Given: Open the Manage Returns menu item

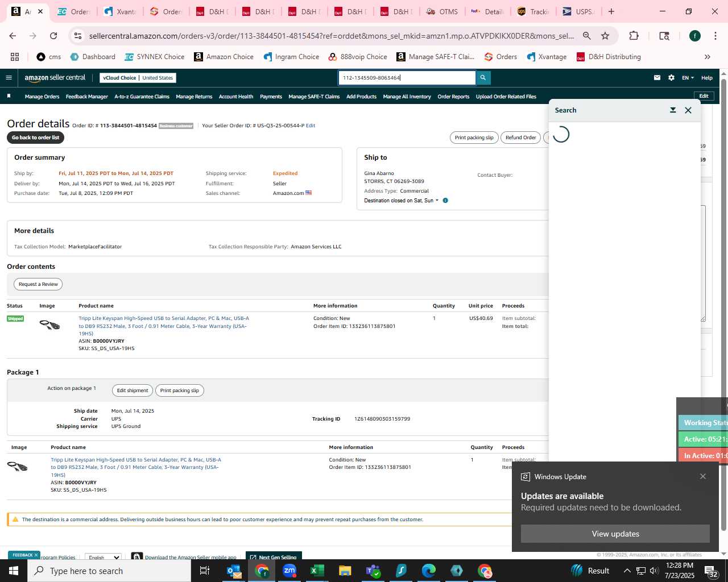Looking at the screenshot, I should point(194,97).
